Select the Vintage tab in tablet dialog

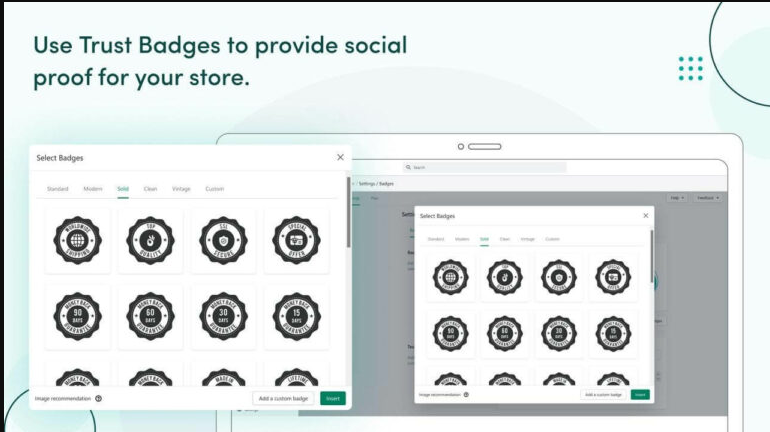pos(527,239)
